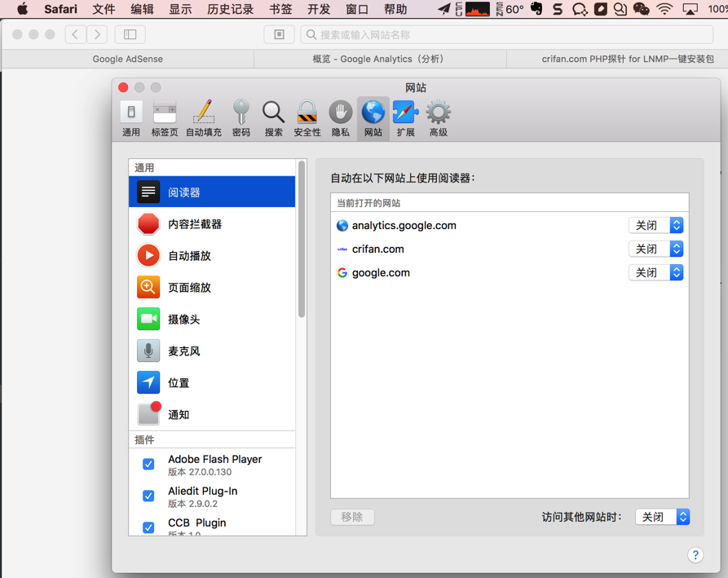
Task: Open the 窗口 (Window) menu
Action: tap(357, 9)
